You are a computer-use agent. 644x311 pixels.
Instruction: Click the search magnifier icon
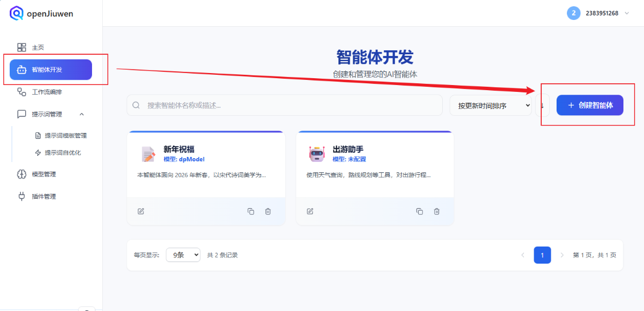click(137, 106)
